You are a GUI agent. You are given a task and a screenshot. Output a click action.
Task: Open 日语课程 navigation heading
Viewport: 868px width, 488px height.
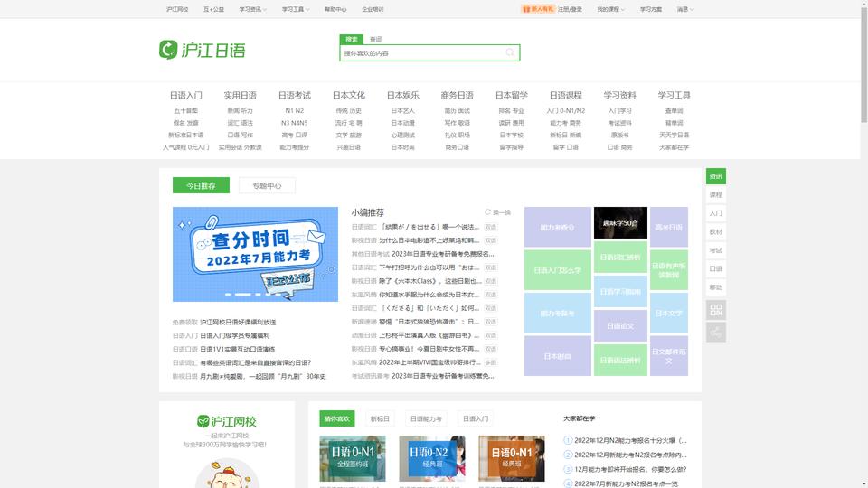pyautogui.click(x=566, y=95)
